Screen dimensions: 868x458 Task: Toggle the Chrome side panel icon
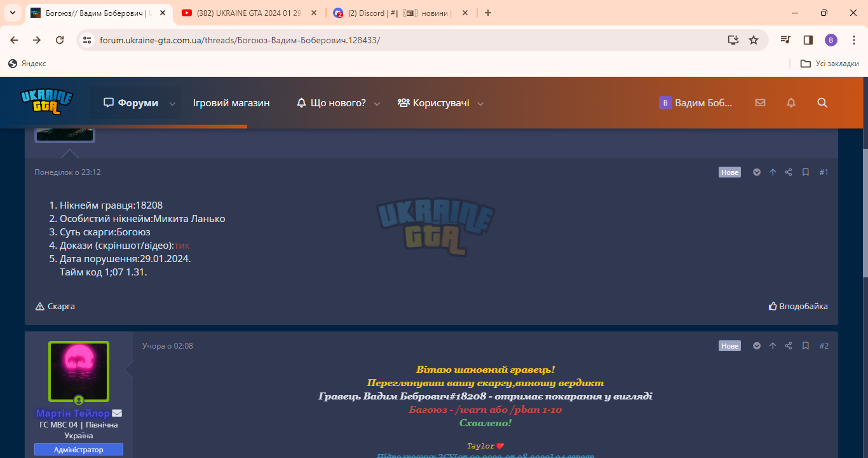click(x=808, y=40)
